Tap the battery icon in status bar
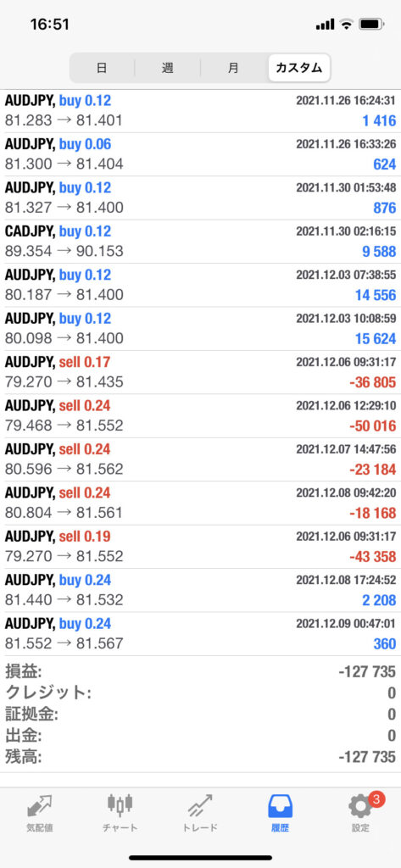 point(371,25)
